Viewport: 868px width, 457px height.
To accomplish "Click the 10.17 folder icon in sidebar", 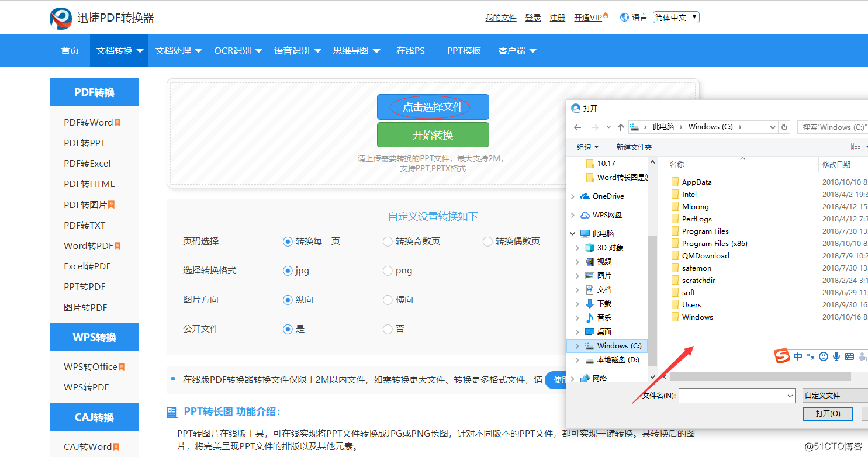I will [x=590, y=164].
